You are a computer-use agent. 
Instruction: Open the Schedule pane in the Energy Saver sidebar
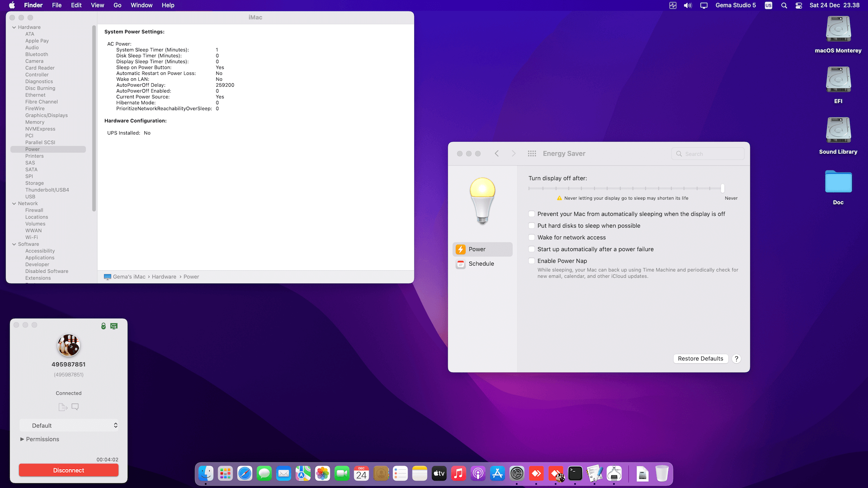click(481, 264)
